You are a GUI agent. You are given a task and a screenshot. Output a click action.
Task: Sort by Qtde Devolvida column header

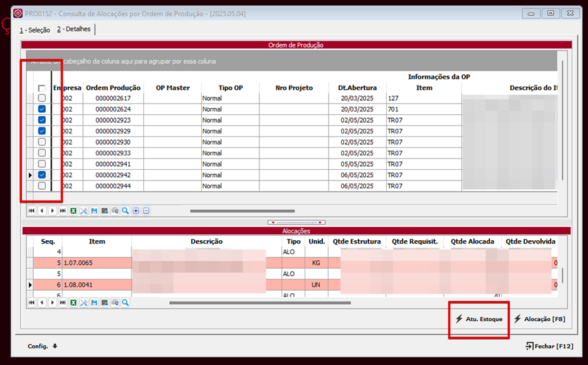pyautogui.click(x=530, y=242)
